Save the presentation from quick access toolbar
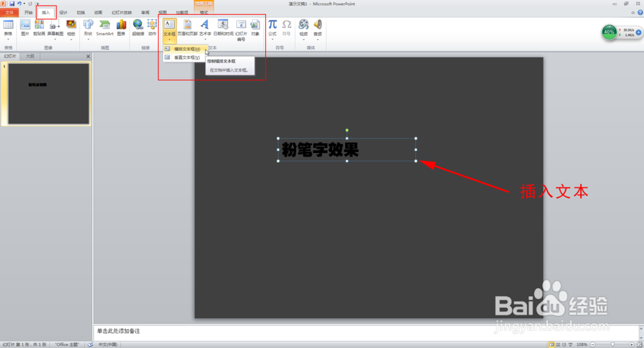This screenshot has width=644, height=348. 12,4
